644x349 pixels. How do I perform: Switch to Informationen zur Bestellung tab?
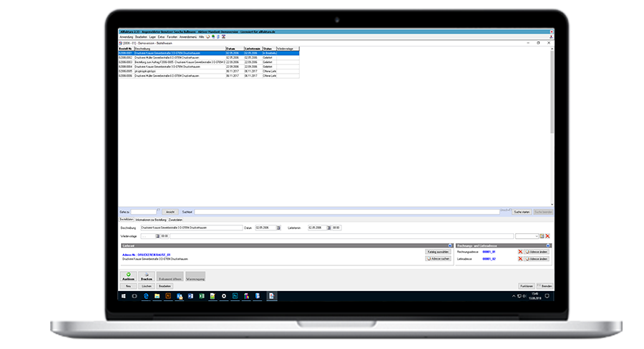tap(150, 220)
